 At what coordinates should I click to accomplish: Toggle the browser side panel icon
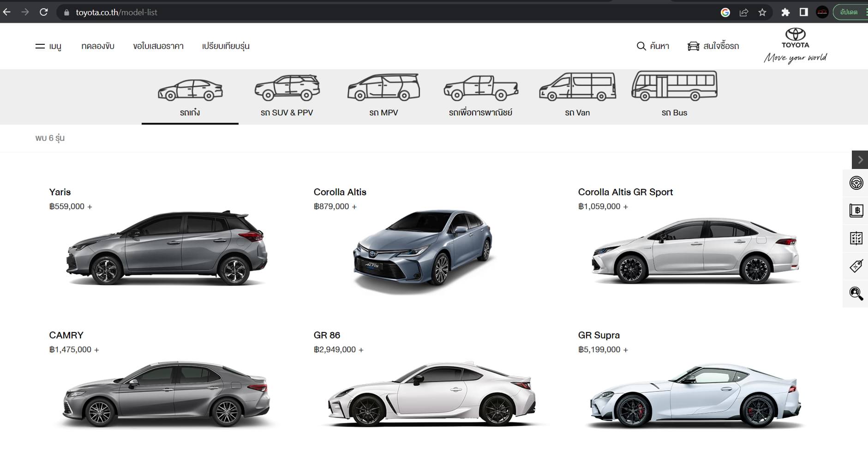click(804, 12)
